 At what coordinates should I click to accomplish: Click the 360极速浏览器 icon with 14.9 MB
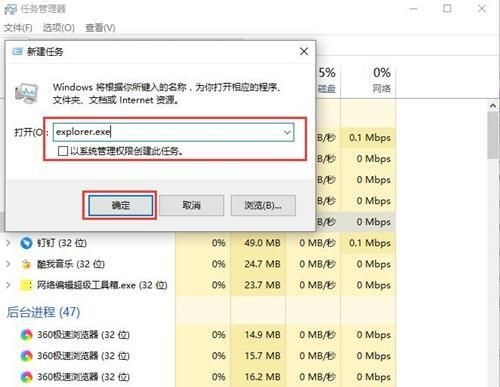pos(26,335)
